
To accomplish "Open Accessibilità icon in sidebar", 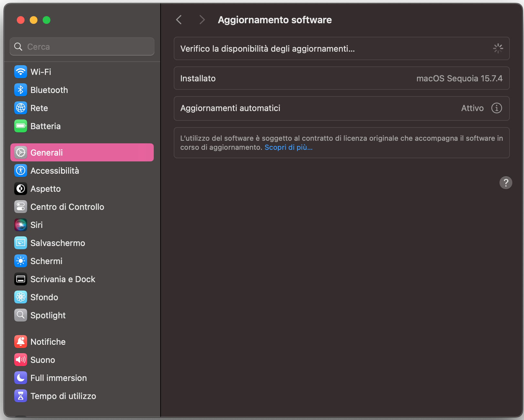I will point(21,170).
